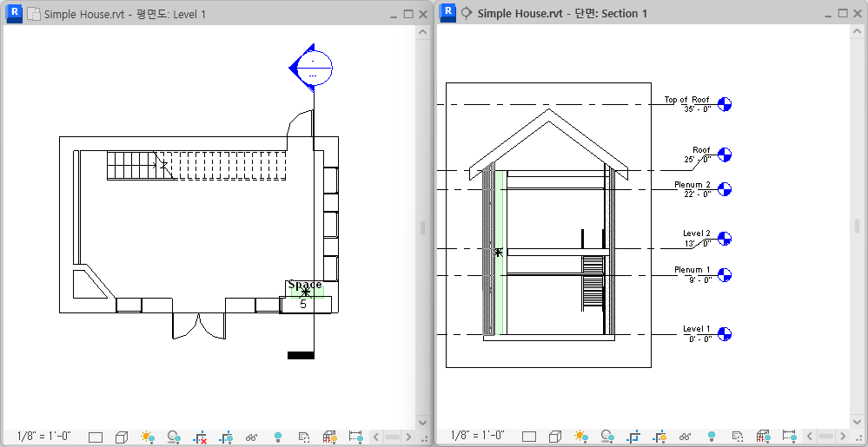
Task: Show crop region in Level 1 plan window
Action: (x=226, y=437)
